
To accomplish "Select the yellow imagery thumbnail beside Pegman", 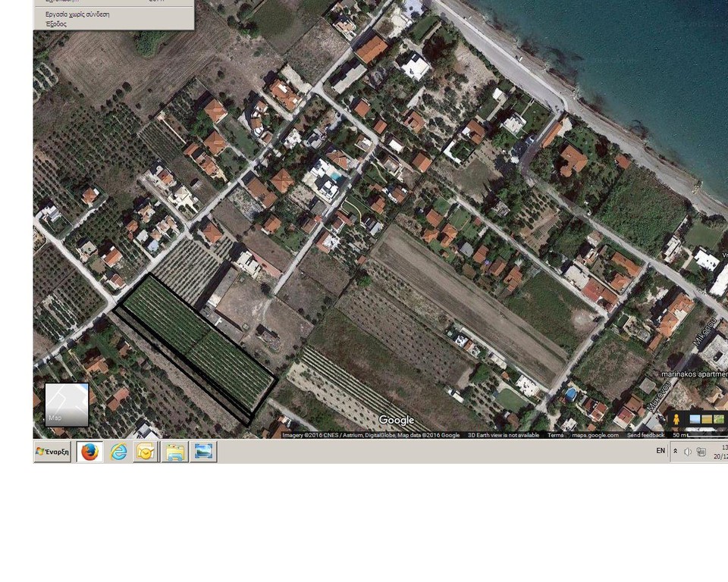I will tap(707, 420).
